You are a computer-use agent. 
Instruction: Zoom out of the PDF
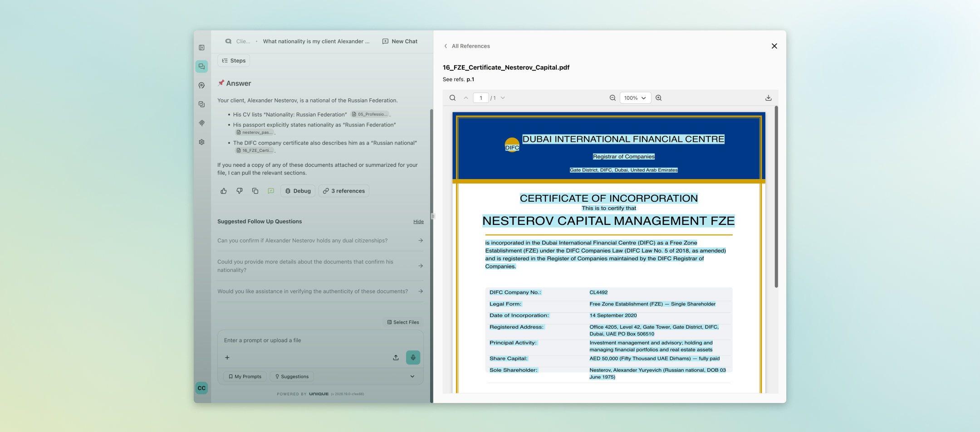tap(612, 98)
